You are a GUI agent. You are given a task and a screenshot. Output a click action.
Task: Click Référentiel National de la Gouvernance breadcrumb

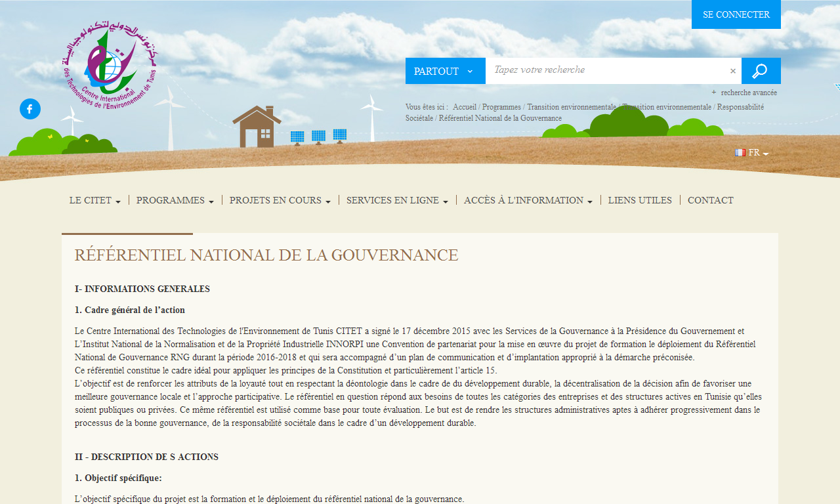pos(500,118)
